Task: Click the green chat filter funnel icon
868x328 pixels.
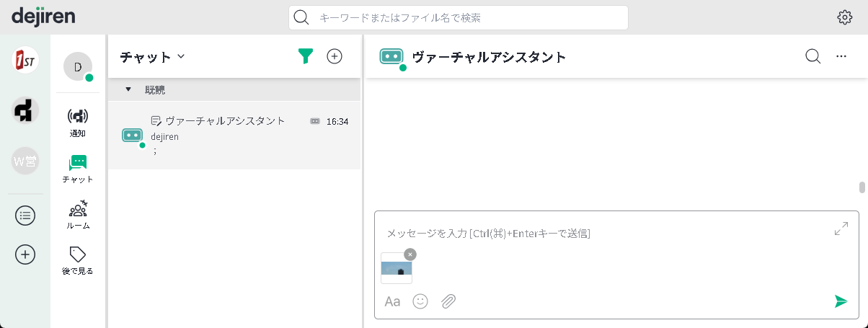Action: pos(306,56)
